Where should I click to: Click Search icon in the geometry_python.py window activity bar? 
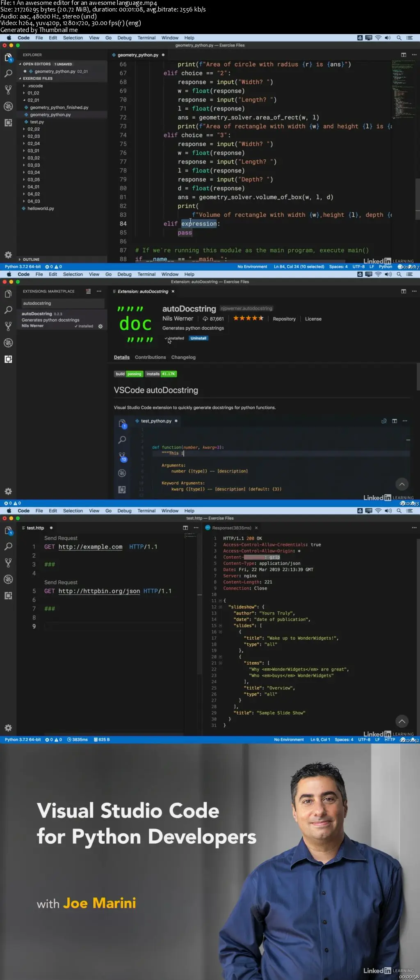[x=8, y=74]
